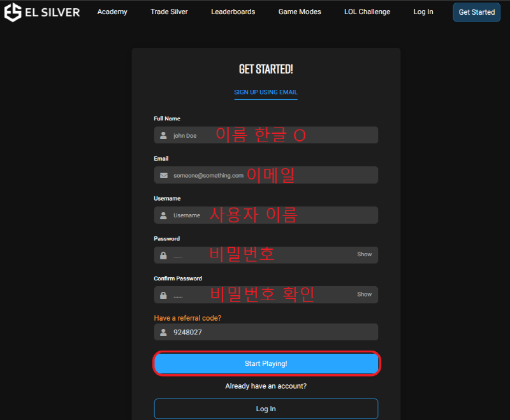
Task: Click into the Password input field
Action: point(266,255)
